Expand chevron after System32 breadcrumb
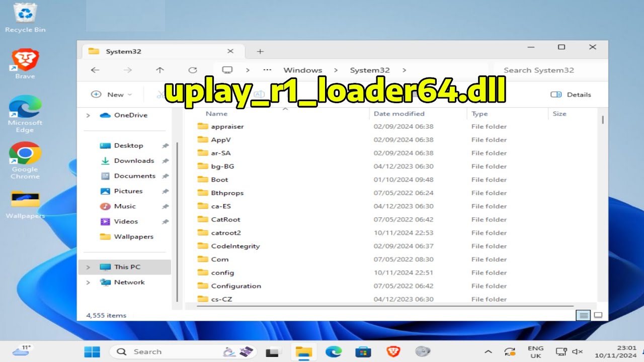 tap(404, 70)
